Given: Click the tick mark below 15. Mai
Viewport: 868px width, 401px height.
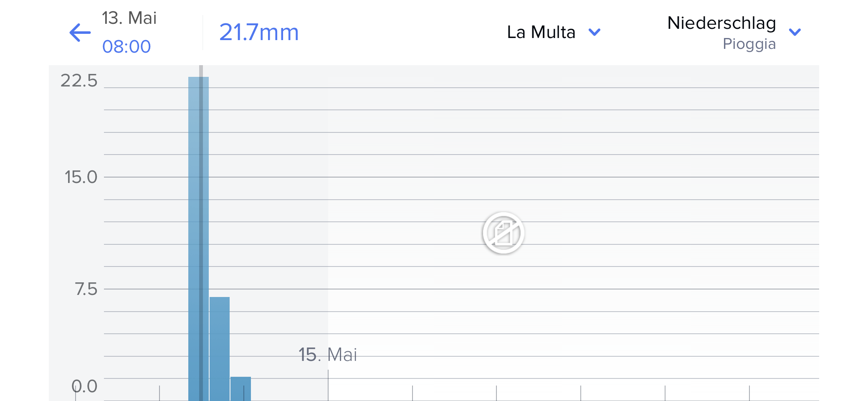Looking at the screenshot, I should 328,385.
